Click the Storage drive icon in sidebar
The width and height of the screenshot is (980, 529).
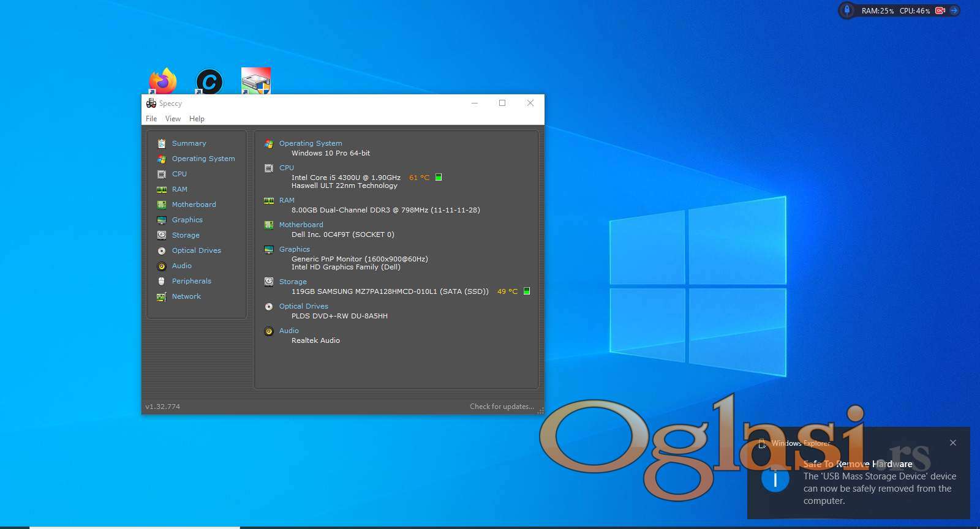pyautogui.click(x=162, y=235)
